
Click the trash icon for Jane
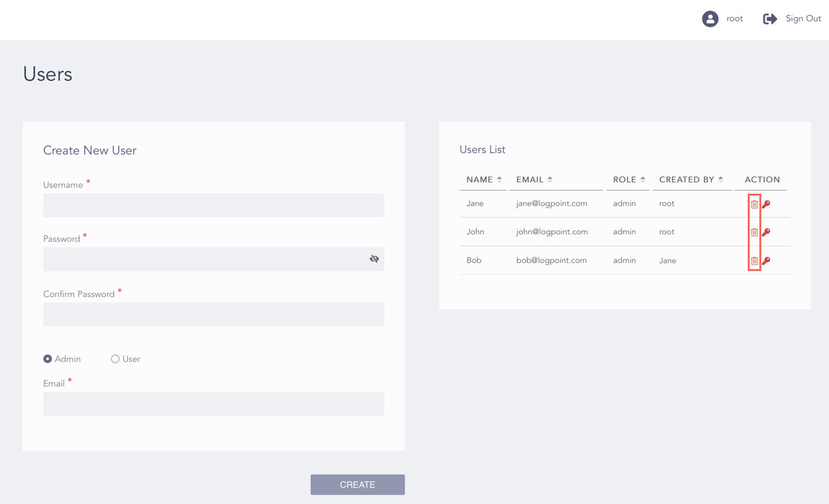point(754,204)
